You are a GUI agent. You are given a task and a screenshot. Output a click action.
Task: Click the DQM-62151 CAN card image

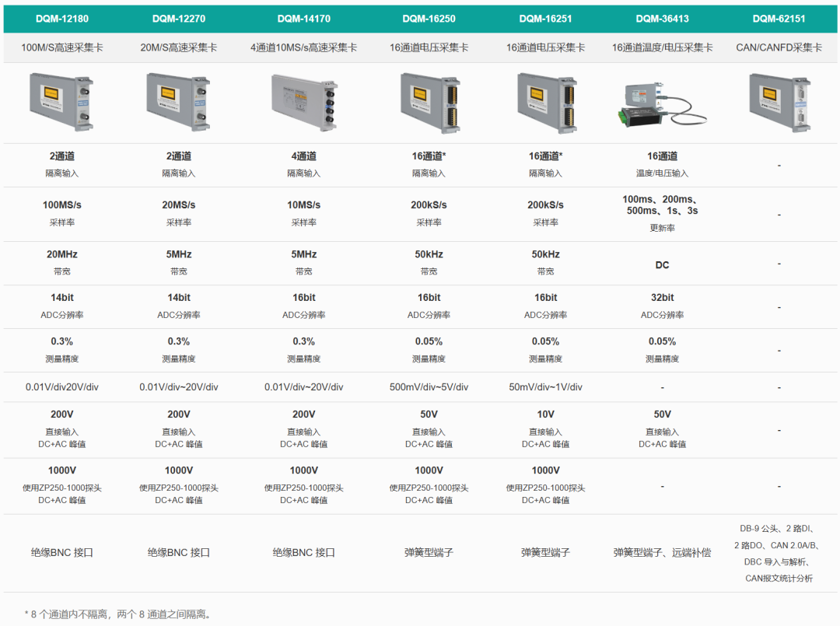pos(779,102)
